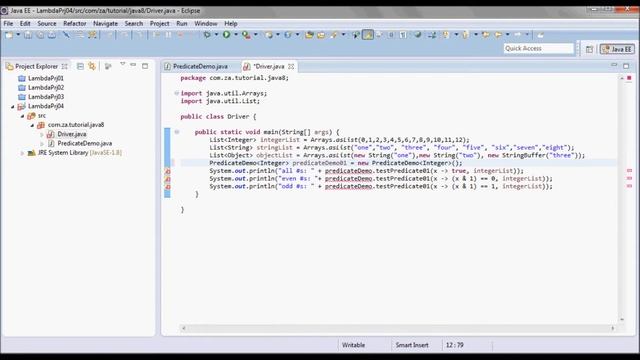The image size is (640, 360).
Task: Select the Java EE perspective button
Action: 617,49
